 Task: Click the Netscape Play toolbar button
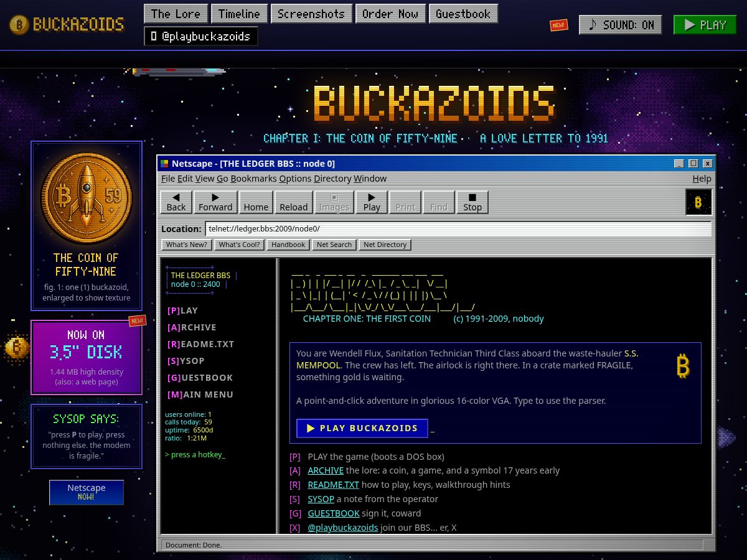click(x=372, y=202)
